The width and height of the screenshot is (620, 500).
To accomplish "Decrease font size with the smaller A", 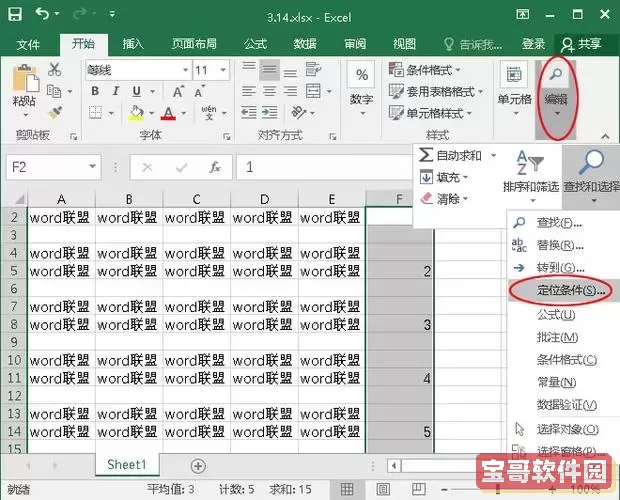I will coord(199,92).
